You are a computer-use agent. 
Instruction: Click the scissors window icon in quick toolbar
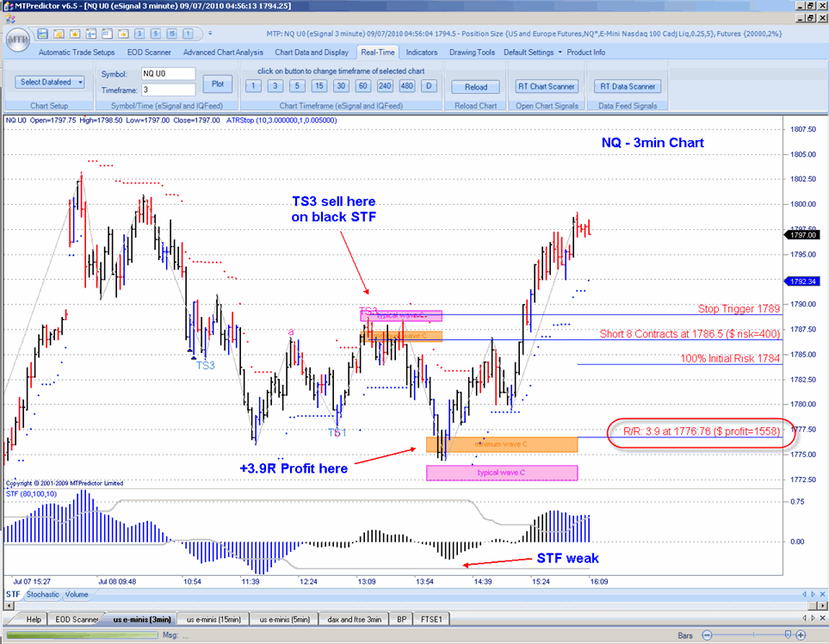tap(91, 34)
